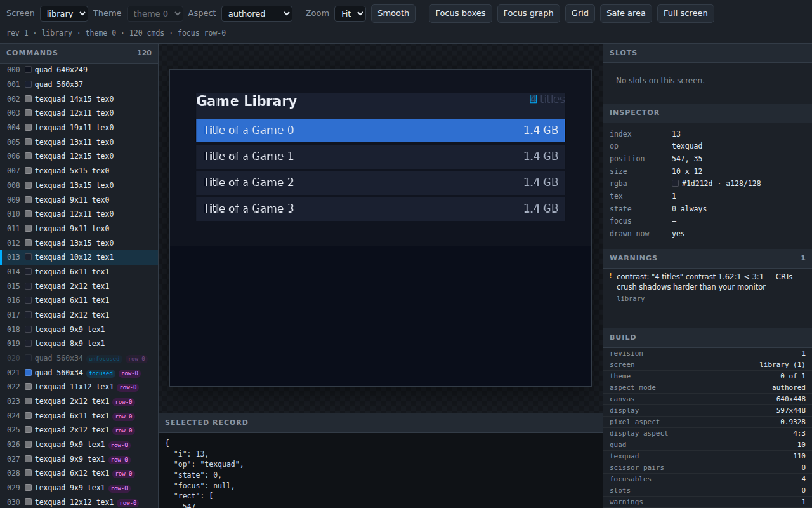This screenshot has height=508, width=812.
Task: Open the Theme dropdown showing theme 0
Action: point(155,13)
